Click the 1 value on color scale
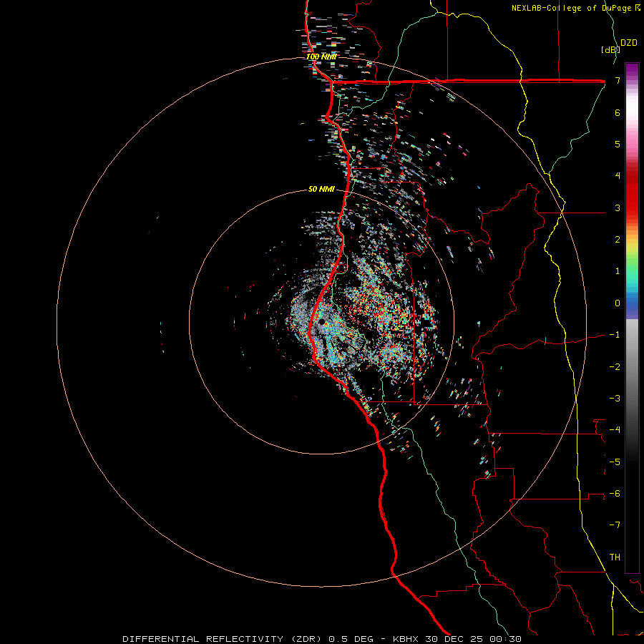 click(618, 271)
